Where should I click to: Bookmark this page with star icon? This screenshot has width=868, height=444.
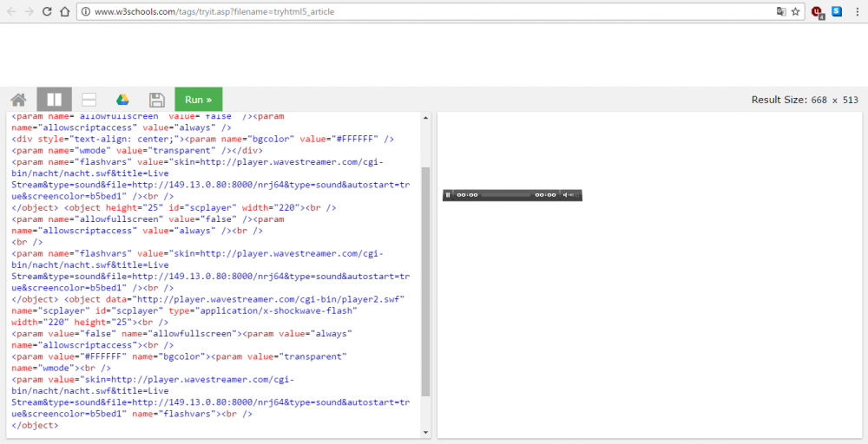[x=795, y=11]
